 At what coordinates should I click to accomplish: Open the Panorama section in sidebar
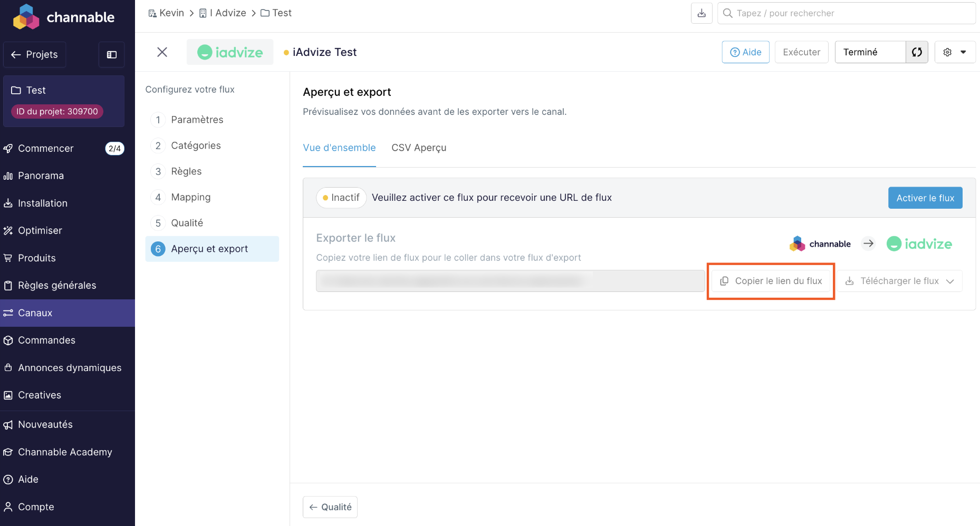pos(41,176)
